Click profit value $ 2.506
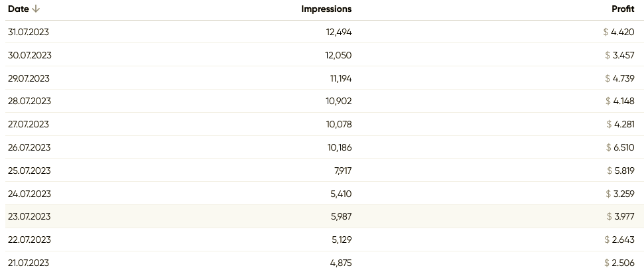 pyautogui.click(x=619, y=263)
